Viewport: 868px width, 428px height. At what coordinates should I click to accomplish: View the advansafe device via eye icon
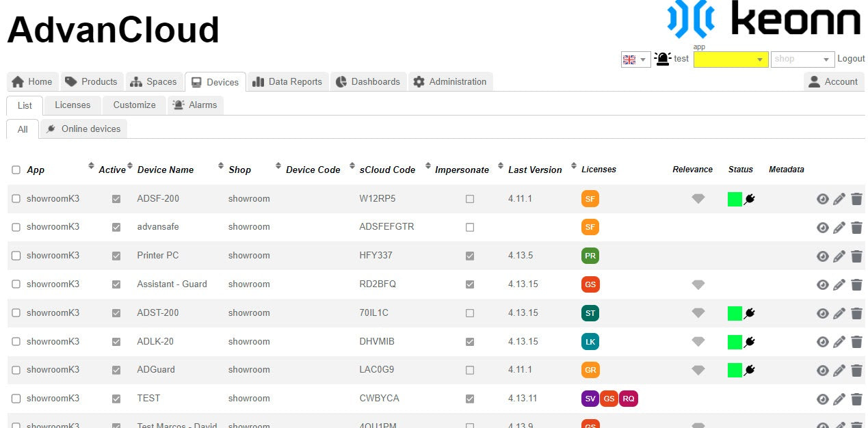point(823,228)
